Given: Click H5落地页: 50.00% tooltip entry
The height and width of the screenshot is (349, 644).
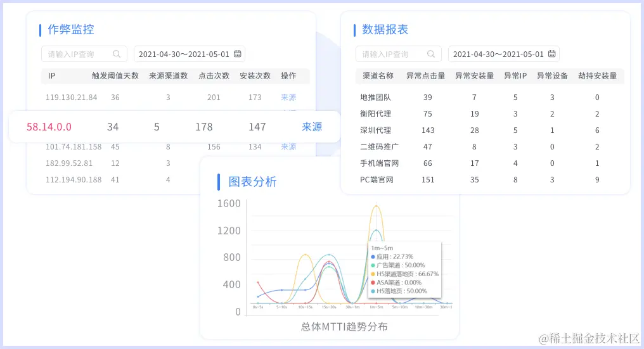Looking at the screenshot, I should [x=399, y=291].
